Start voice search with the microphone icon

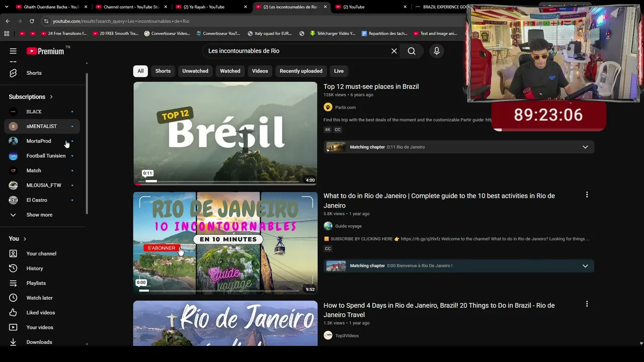coord(436,51)
